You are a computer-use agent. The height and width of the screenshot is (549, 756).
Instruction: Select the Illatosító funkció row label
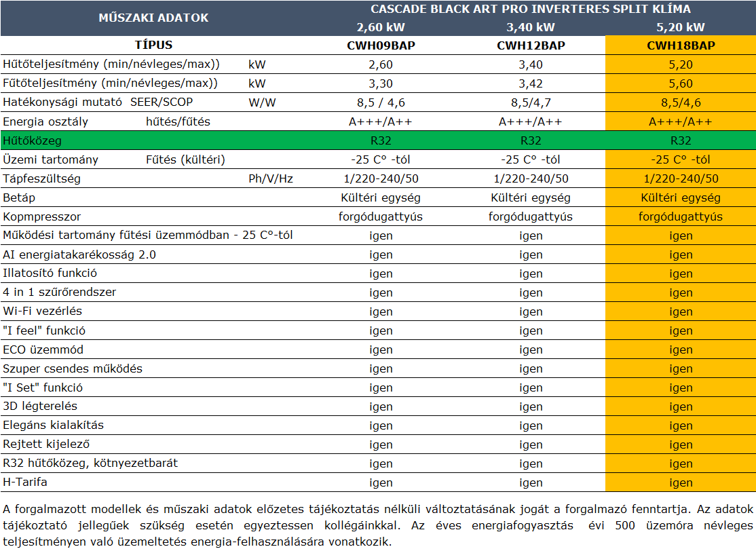50,273
